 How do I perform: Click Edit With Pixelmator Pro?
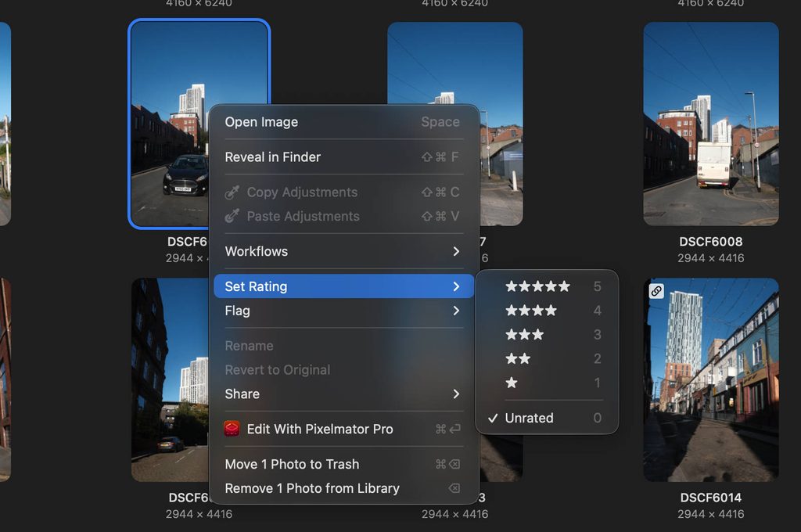point(344,429)
